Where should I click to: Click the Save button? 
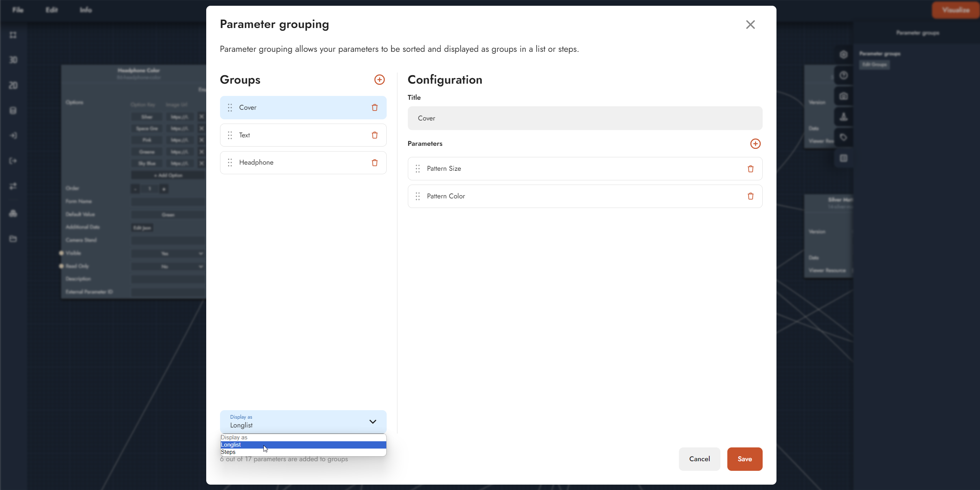click(x=745, y=459)
